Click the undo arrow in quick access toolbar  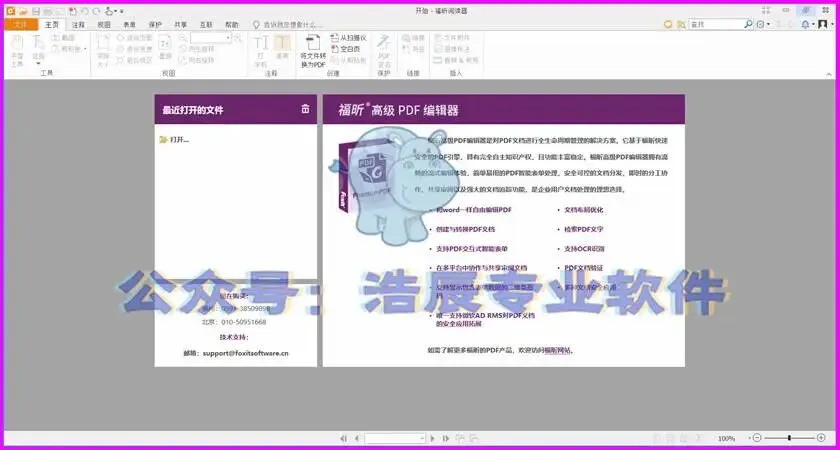(x=85, y=11)
